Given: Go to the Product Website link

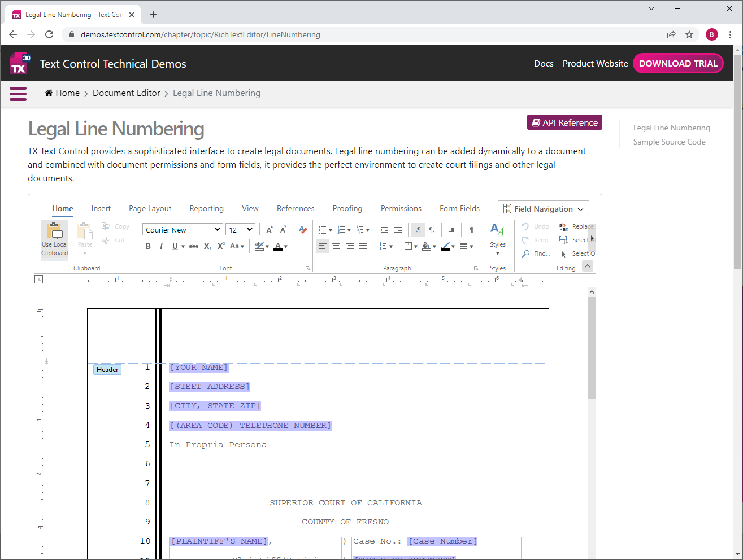Looking at the screenshot, I should [596, 64].
